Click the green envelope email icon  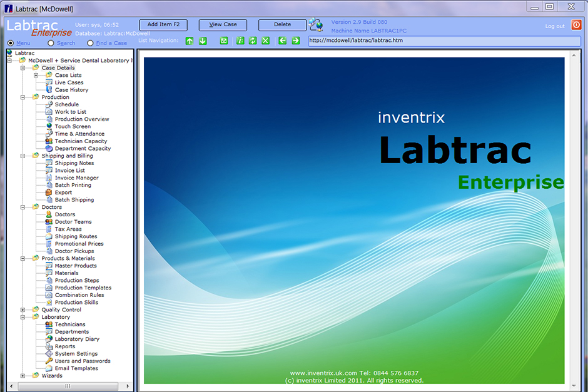224,41
